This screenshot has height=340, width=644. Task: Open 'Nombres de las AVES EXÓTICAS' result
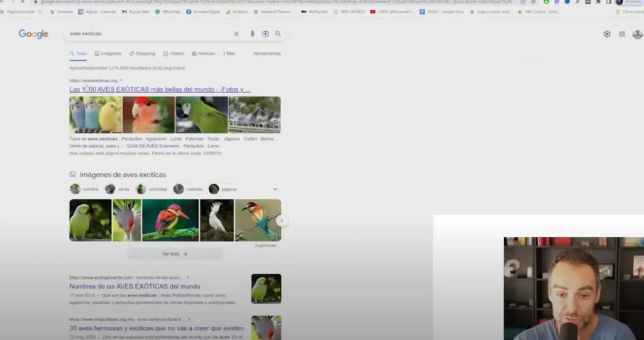tap(135, 287)
